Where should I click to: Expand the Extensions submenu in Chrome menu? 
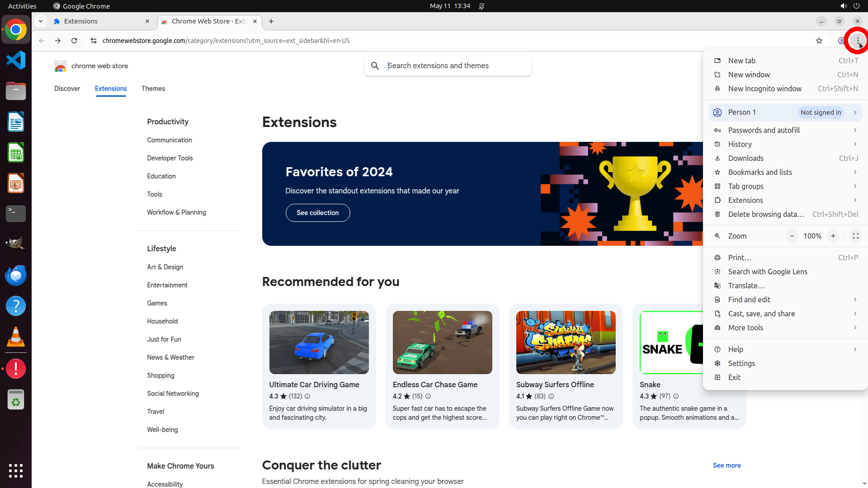coord(786,200)
